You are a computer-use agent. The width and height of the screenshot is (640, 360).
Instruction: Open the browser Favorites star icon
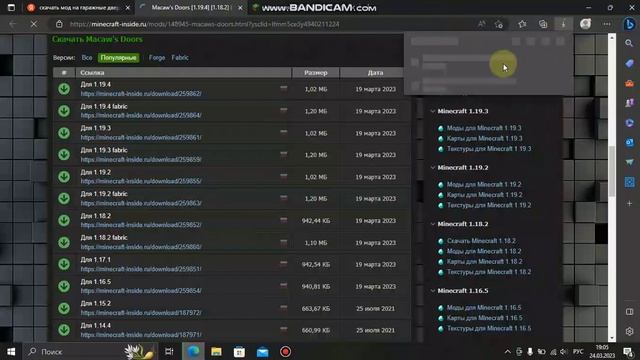point(522,24)
